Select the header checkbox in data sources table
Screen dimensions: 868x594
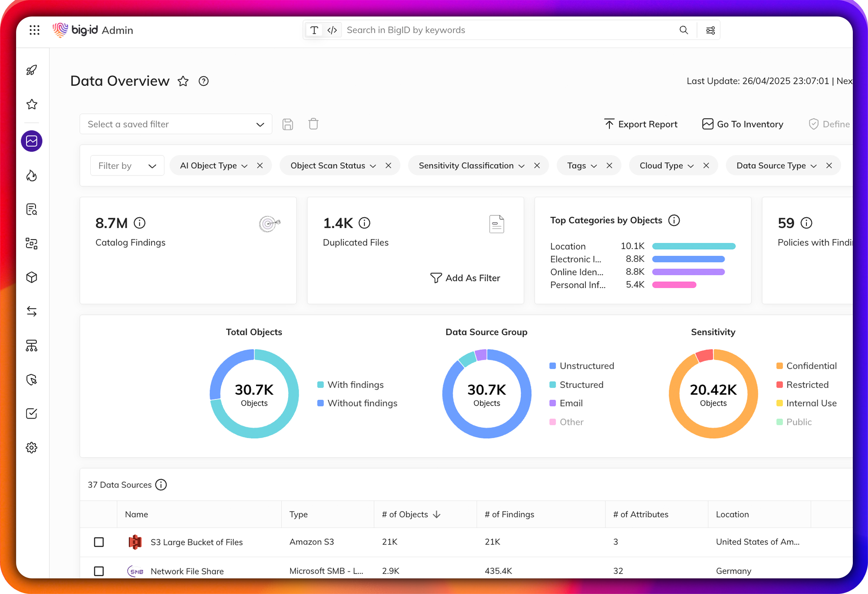pyautogui.click(x=99, y=514)
